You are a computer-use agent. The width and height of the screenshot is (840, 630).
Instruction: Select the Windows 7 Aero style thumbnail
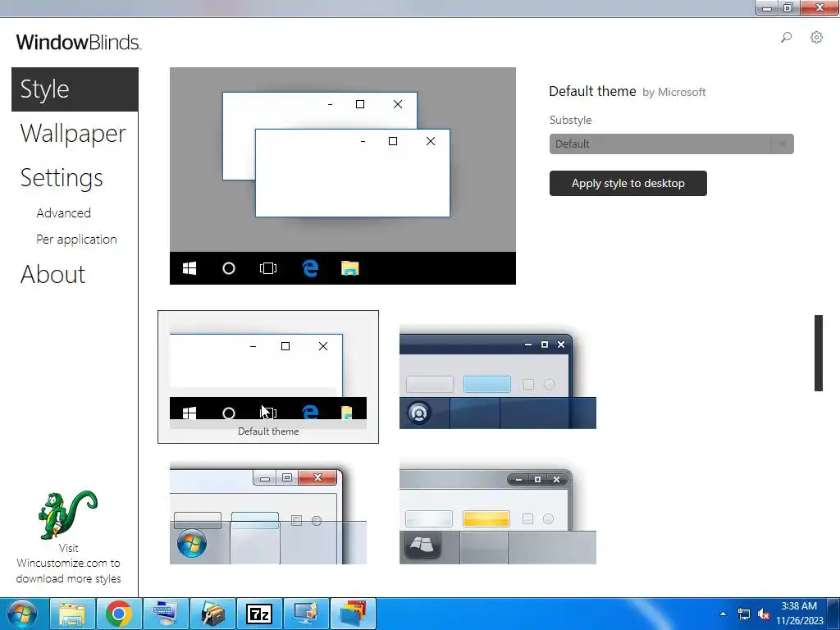click(x=268, y=514)
